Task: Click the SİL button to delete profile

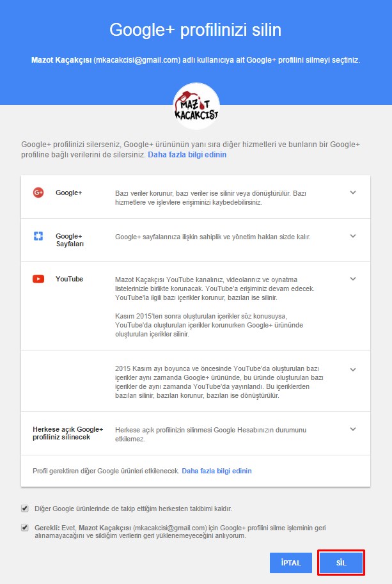Action: (341, 562)
